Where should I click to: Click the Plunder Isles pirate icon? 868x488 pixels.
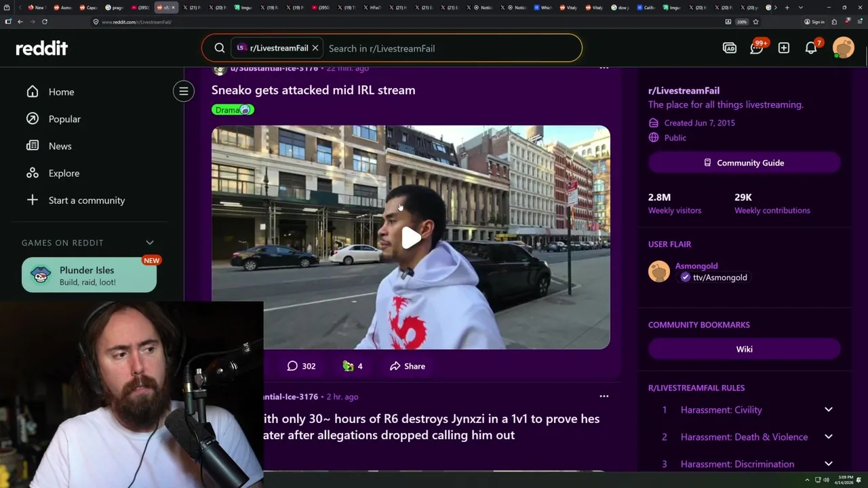click(41, 275)
